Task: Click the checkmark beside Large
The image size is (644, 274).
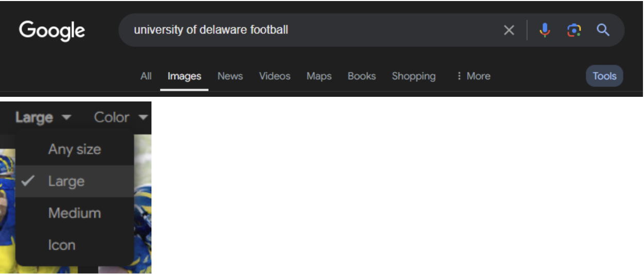Action: pos(28,181)
